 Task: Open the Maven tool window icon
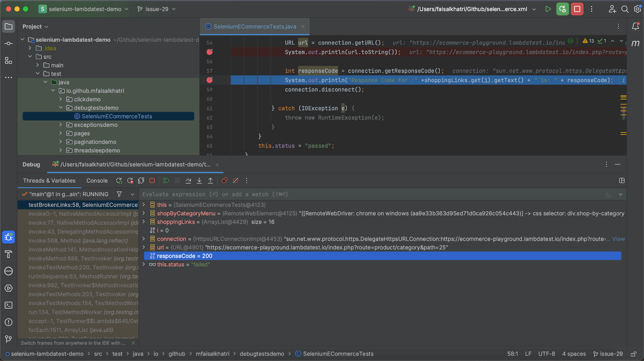coord(636,43)
